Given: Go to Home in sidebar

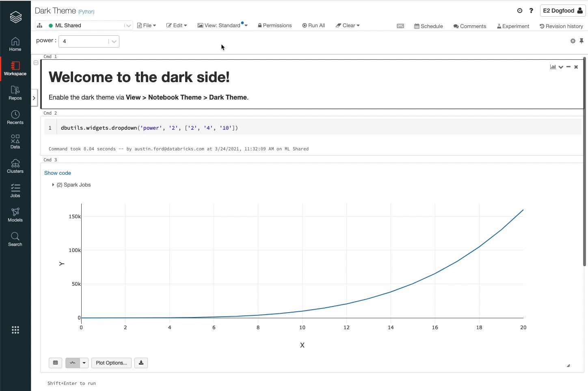Looking at the screenshot, I should point(15,44).
